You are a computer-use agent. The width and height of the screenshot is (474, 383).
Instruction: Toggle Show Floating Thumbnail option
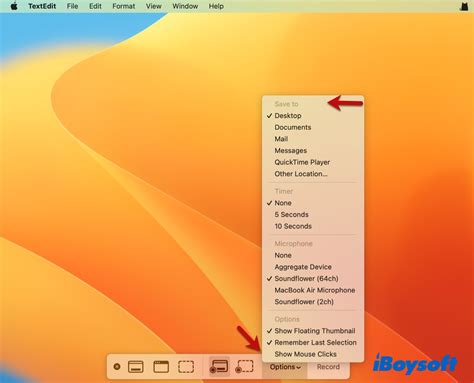coord(313,331)
